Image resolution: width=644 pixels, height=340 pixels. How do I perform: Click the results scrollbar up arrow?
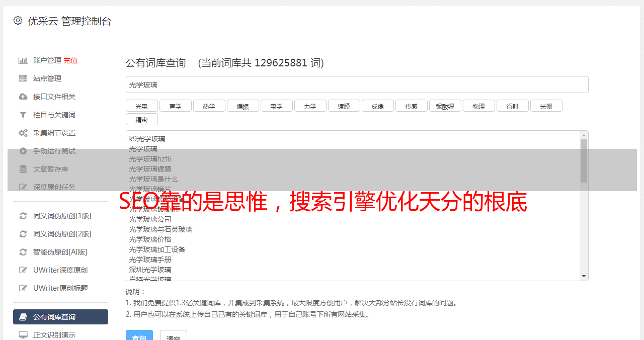click(x=584, y=135)
